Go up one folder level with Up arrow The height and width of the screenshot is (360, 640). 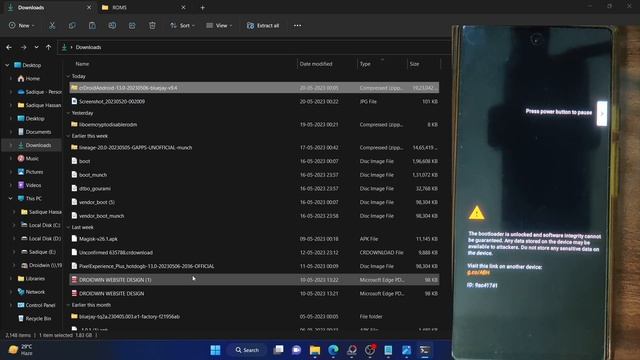coord(49,47)
